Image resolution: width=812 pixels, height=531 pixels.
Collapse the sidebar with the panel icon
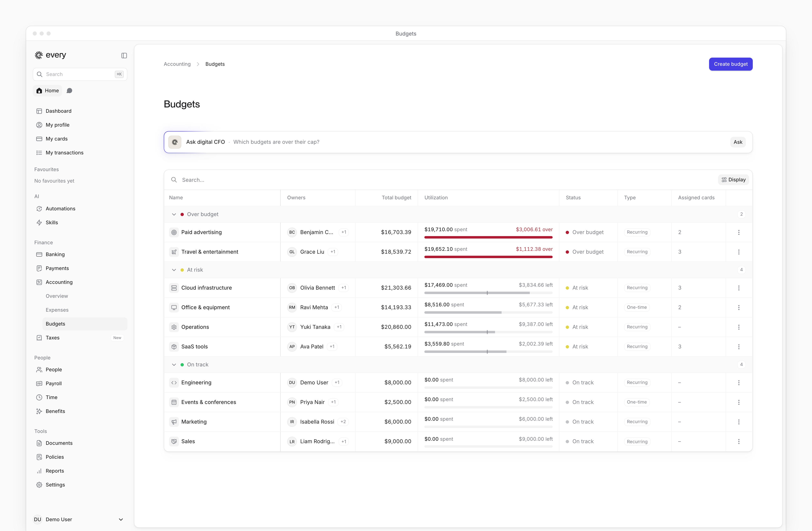click(124, 55)
